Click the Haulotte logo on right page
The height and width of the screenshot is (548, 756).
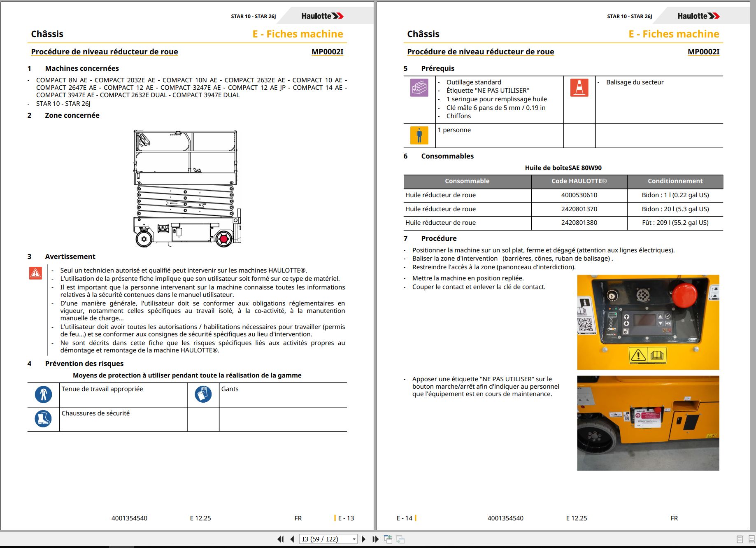[x=698, y=16]
